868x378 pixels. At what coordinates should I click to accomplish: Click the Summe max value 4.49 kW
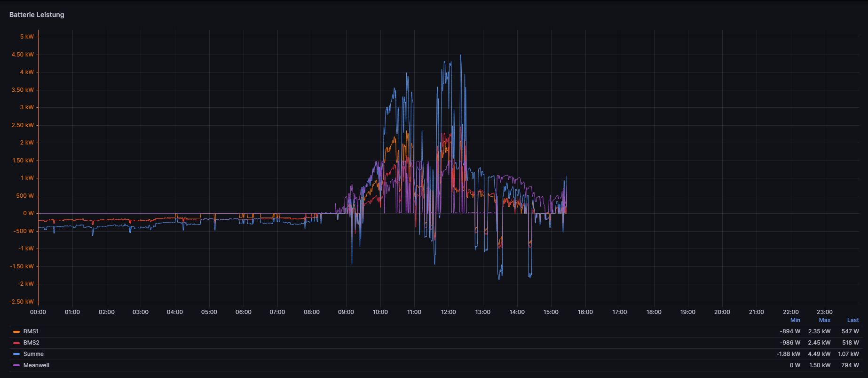point(819,354)
